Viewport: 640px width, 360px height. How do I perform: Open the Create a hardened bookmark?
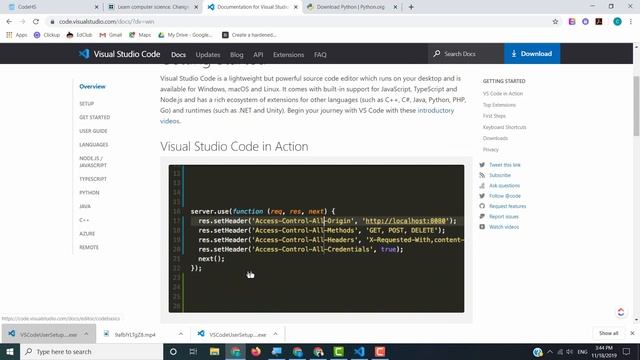[x=249, y=35]
